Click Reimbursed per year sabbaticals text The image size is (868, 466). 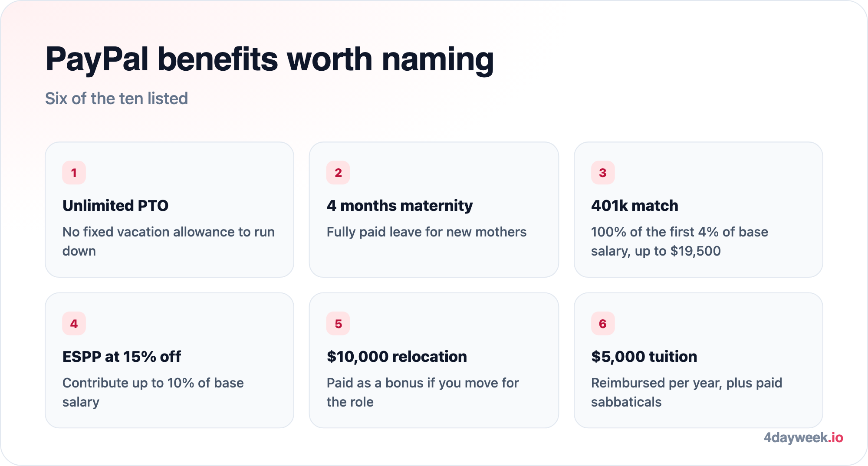click(x=687, y=392)
